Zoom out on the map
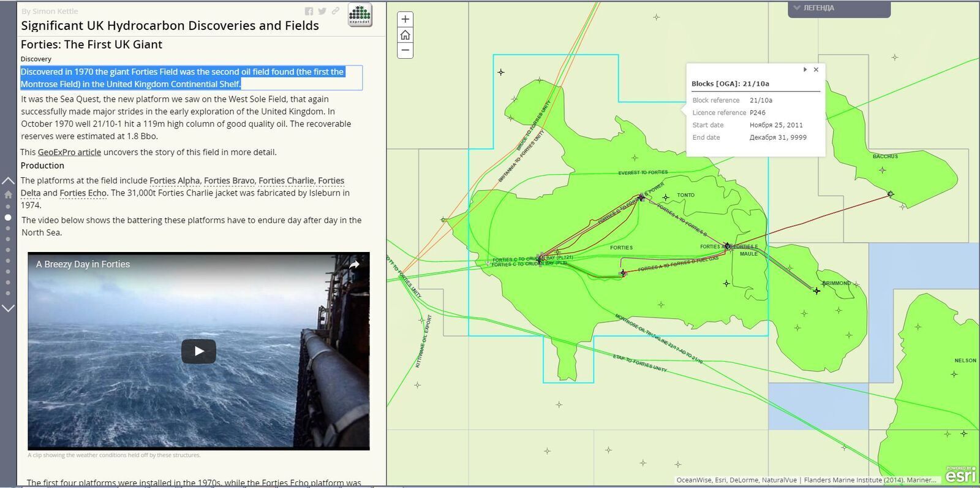Screen dimensions: 980x488 [405, 50]
